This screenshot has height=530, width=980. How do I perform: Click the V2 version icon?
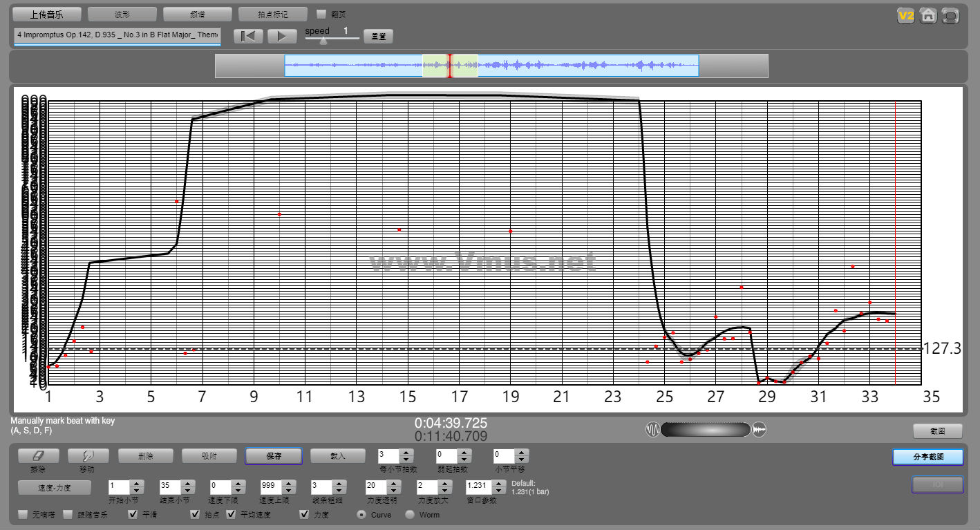(905, 16)
